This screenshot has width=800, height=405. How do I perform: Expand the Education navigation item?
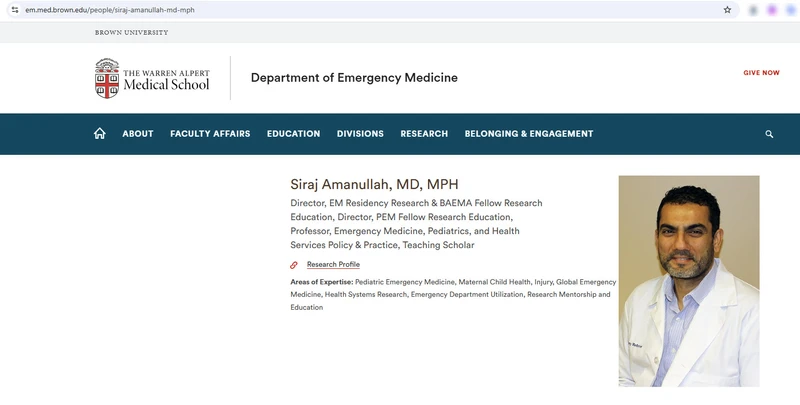coord(293,134)
